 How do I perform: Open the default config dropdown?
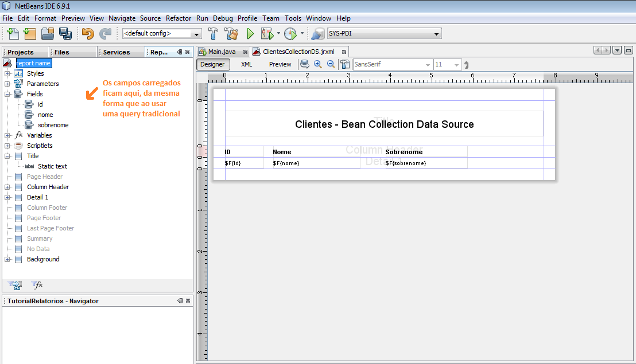(x=162, y=34)
